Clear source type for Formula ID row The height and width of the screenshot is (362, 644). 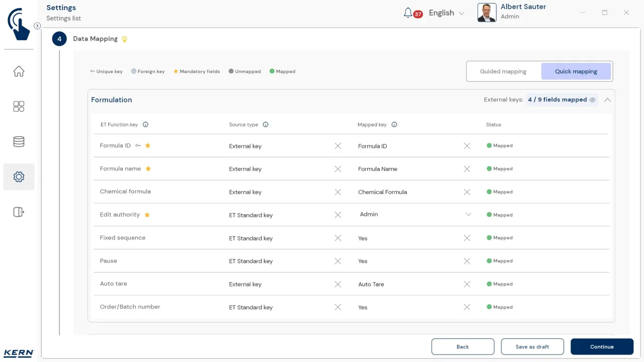click(338, 146)
